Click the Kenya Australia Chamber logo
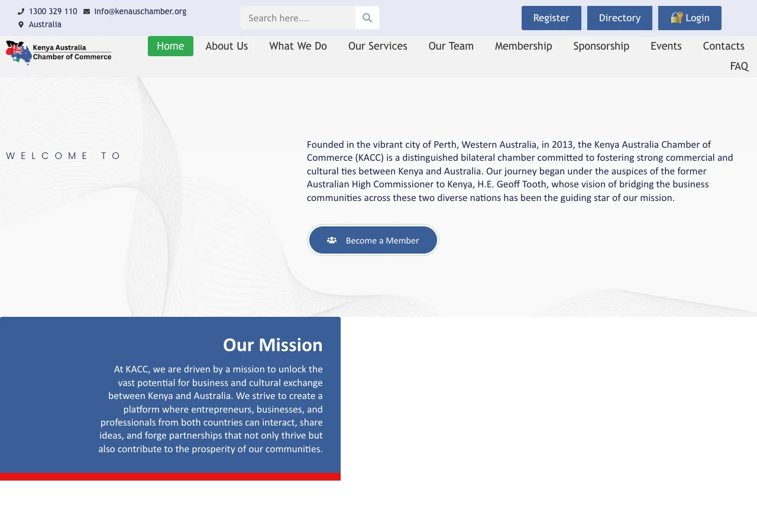The height and width of the screenshot is (532, 757). pos(59,53)
